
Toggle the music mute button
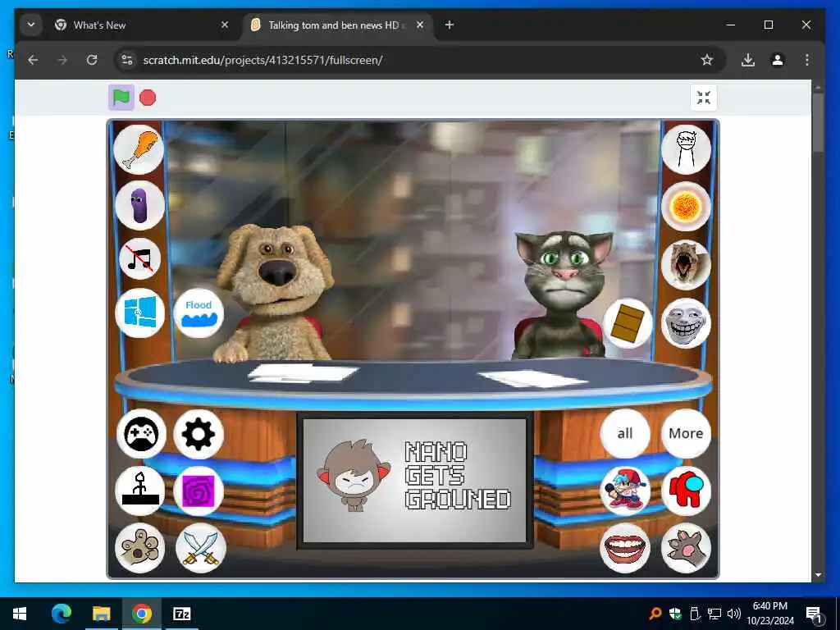(139, 258)
